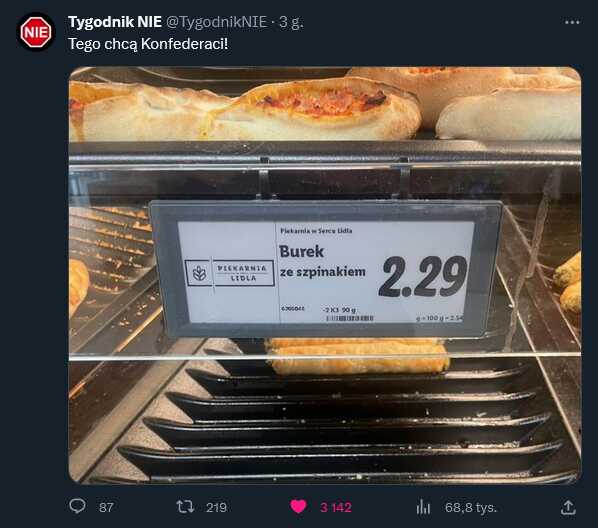Click the tweet text Tego chcą Konfederaci!
This screenshot has height=528, width=598.
148,44
